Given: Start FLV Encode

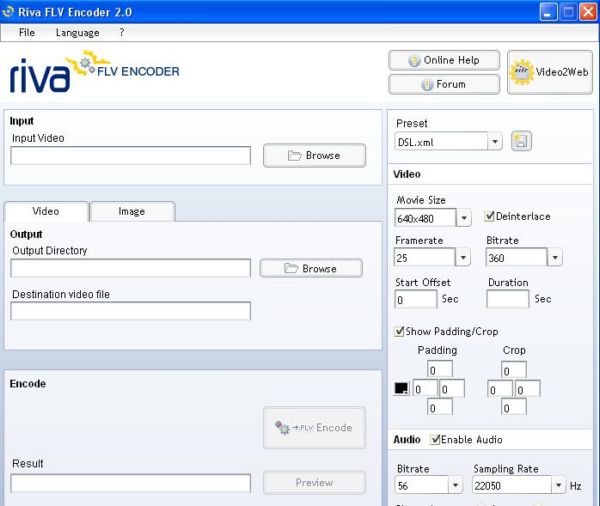Looking at the screenshot, I should tap(314, 428).
